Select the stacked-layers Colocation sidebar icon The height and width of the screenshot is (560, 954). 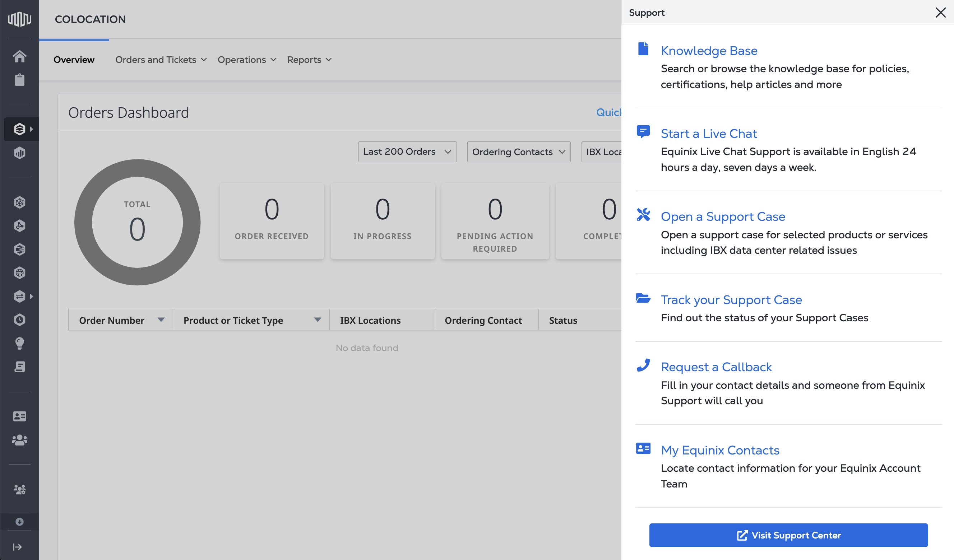pyautogui.click(x=19, y=129)
